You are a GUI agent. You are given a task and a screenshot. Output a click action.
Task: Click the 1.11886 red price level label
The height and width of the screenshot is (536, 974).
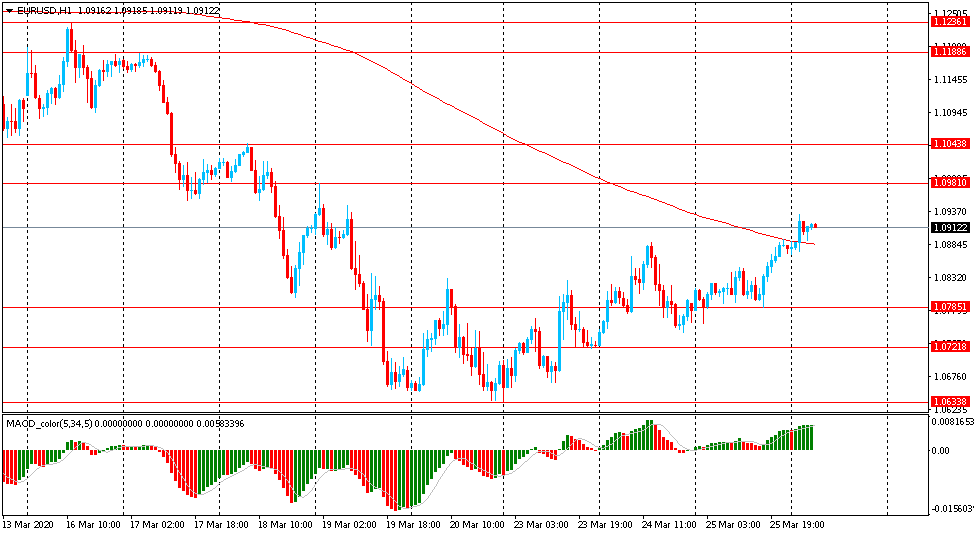(950, 52)
